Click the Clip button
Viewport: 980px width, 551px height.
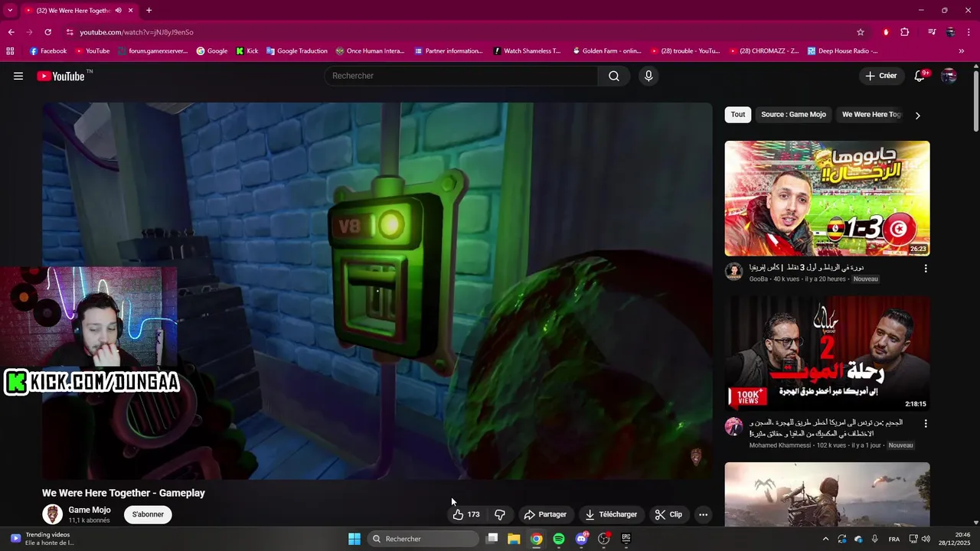668,514
